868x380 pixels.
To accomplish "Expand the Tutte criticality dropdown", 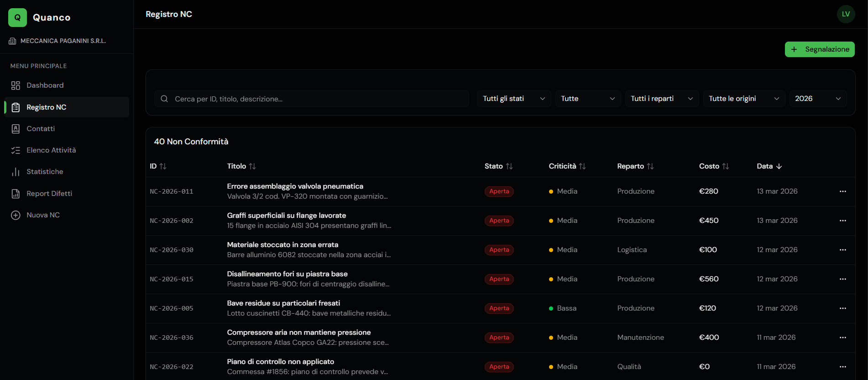I will (x=588, y=99).
